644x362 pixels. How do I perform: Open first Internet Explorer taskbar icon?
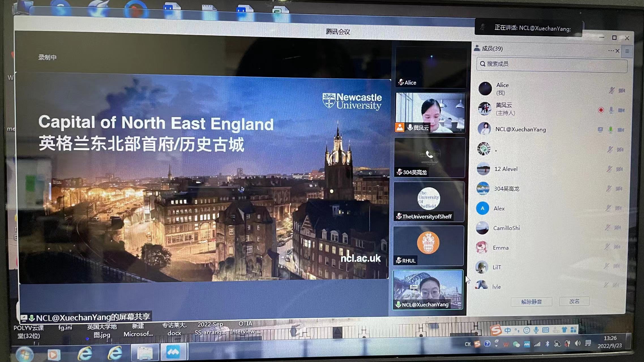pyautogui.click(x=85, y=353)
